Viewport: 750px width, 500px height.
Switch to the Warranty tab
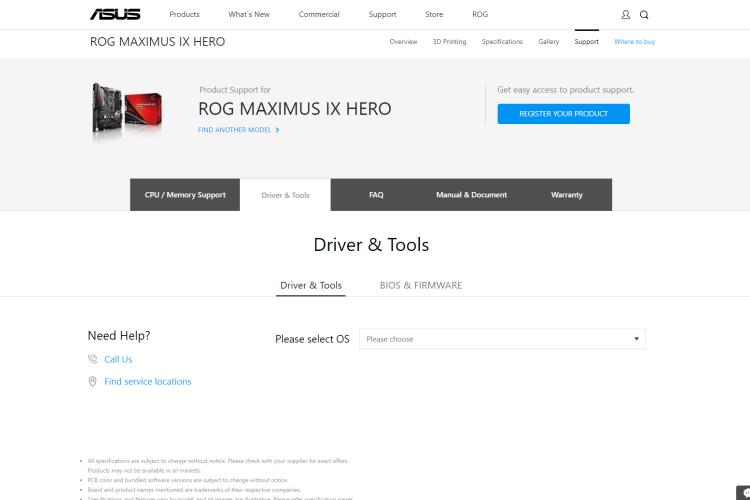tap(567, 195)
